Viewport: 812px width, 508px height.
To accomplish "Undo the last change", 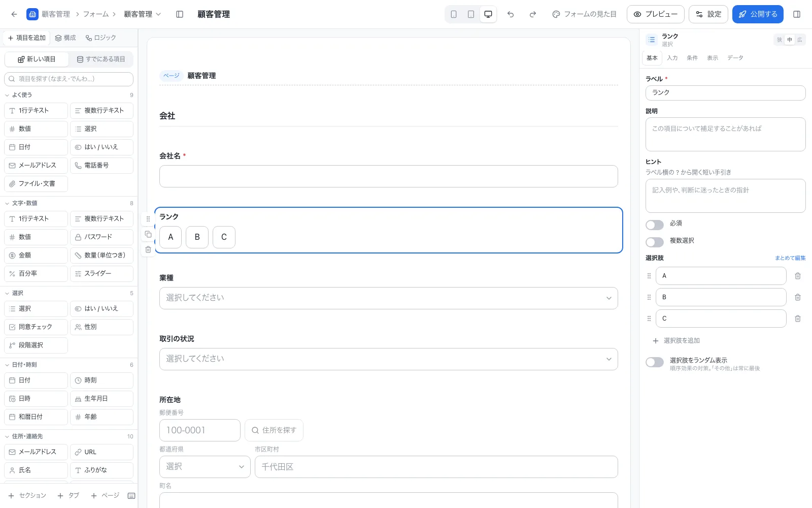I will click(x=511, y=14).
